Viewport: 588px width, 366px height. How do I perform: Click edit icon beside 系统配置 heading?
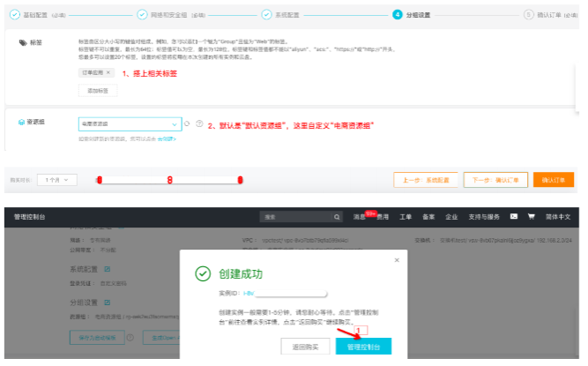(108, 269)
